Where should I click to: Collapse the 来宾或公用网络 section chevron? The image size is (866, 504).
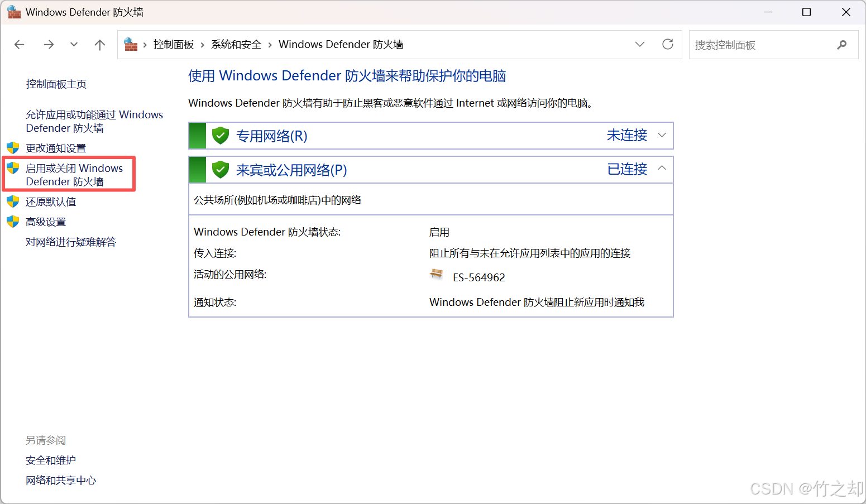(x=662, y=168)
